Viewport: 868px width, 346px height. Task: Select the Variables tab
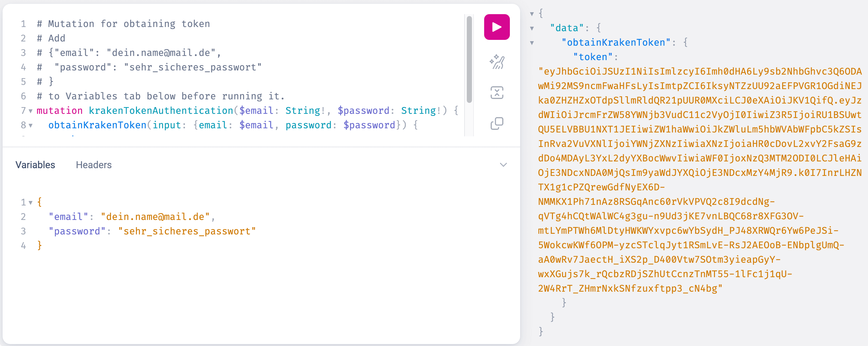tap(35, 165)
